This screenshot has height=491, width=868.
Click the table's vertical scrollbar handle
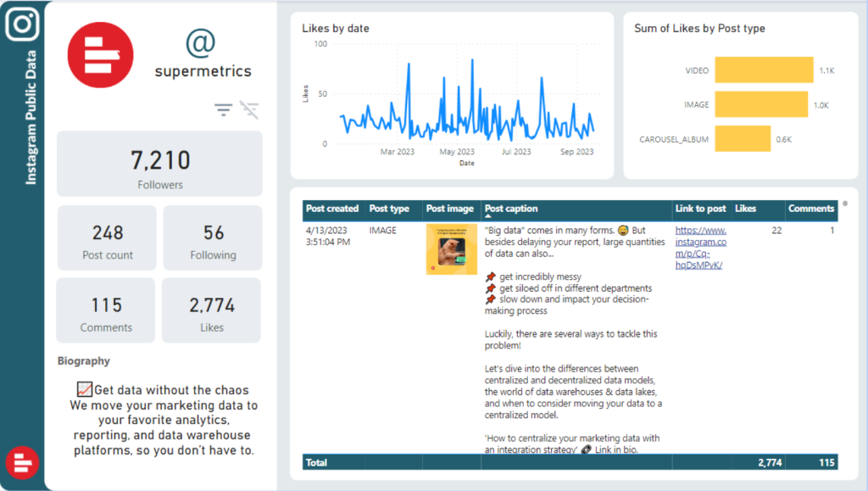point(845,204)
